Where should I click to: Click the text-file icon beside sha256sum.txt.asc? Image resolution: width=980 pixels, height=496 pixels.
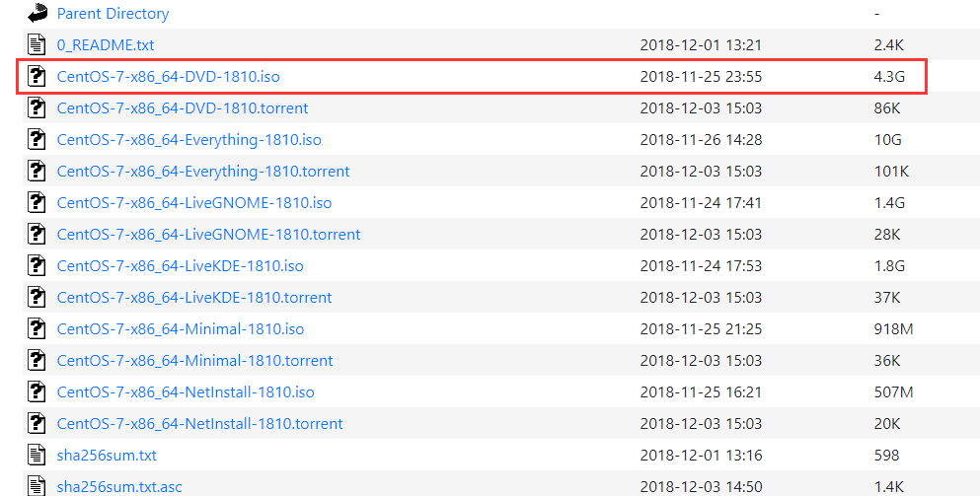[x=37, y=485]
